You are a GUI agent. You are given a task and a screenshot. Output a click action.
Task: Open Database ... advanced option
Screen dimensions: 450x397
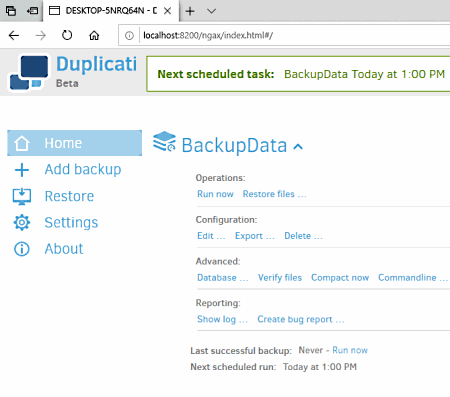(x=223, y=277)
